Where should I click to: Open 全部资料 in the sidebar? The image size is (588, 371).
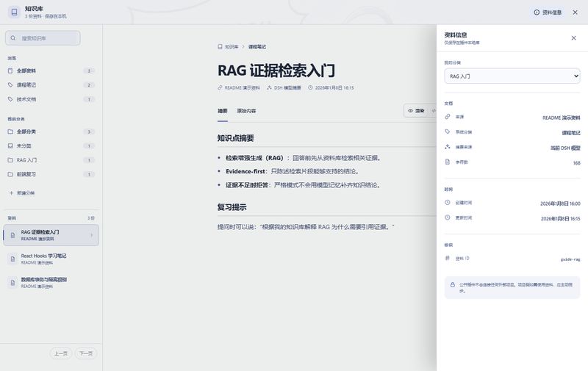click(51, 71)
